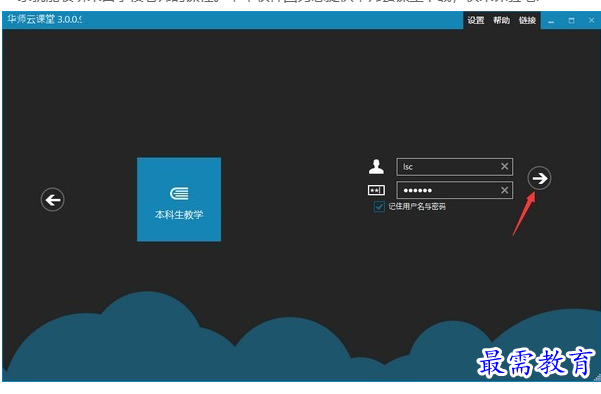Minimize the 华师云课堂 window
This screenshot has height=394, width=601.
click(x=551, y=21)
